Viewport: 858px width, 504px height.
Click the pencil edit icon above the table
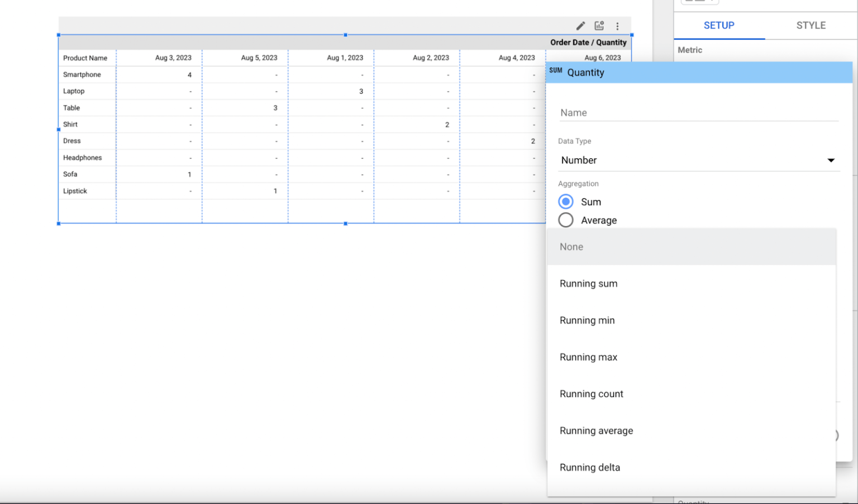580,26
